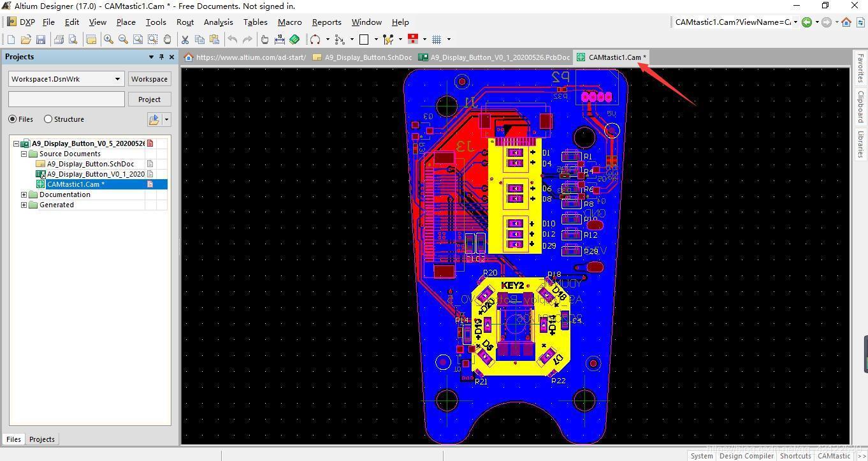Expand the Generated folder
Image resolution: width=868 pixels, height=461 pixels.
pos(24,205)
